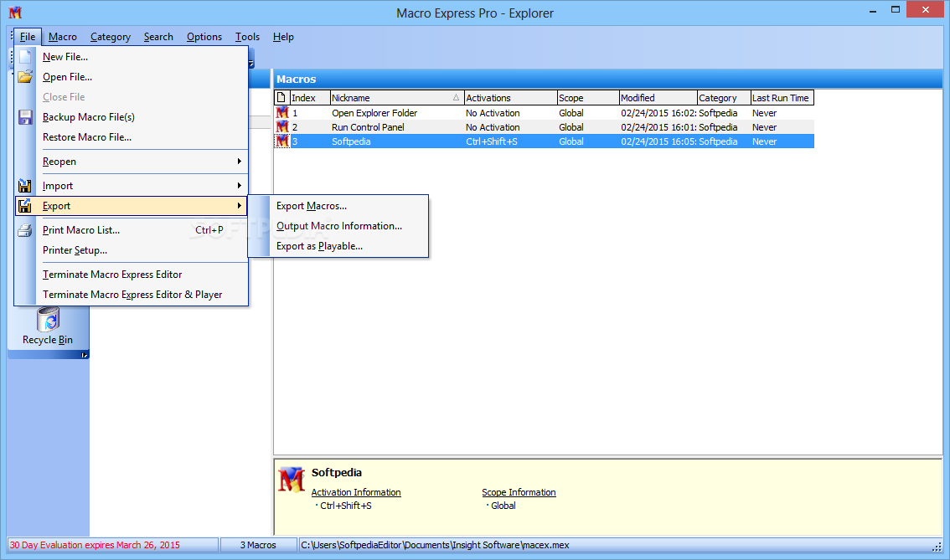Click the 30 Day Evaluation expiry notice
950x560 pixels.
(95, 545)
